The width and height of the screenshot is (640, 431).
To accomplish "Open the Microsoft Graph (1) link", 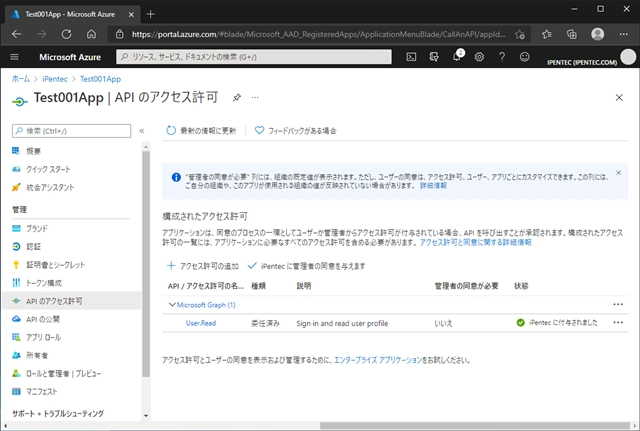I will click(206, 305).
